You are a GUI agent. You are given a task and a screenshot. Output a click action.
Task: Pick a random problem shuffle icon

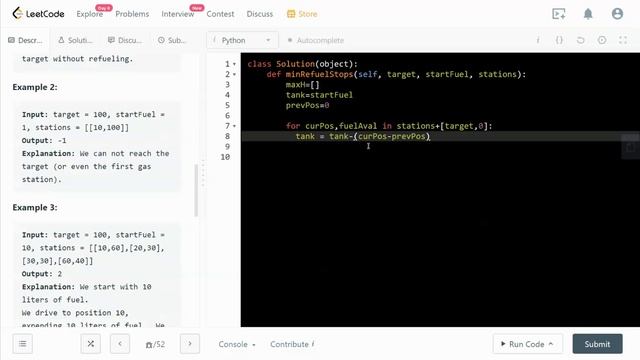pyautogui.click(x=91, y=344)
